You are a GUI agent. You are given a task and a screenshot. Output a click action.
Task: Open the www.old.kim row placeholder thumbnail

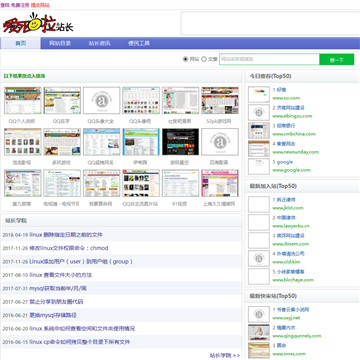259,258
